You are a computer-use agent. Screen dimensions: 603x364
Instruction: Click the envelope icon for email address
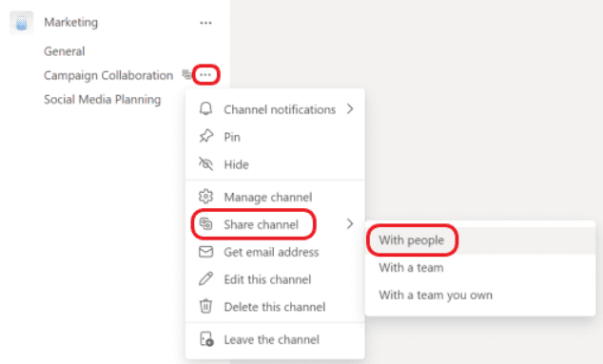click(205, 252)
